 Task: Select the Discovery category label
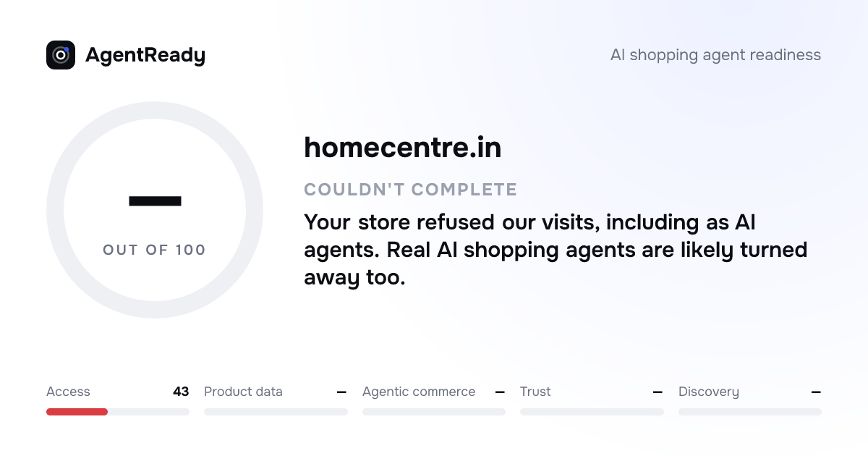click(x=709, y=392)
